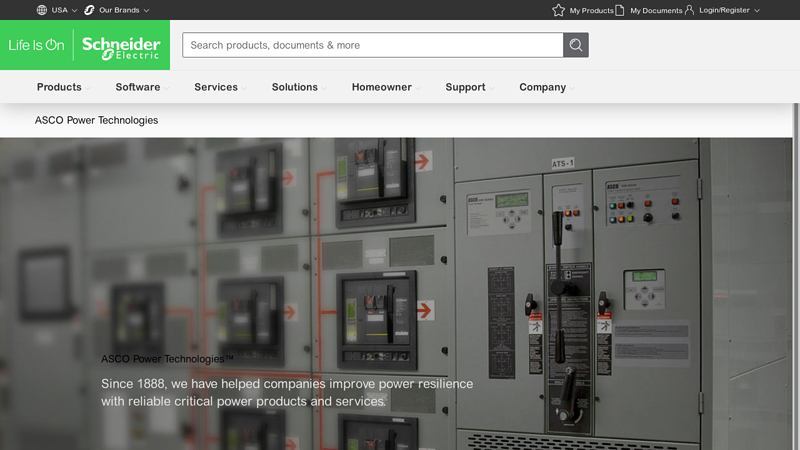Click the ASCO Power Technologies™ hero heading

coord(167,359)
